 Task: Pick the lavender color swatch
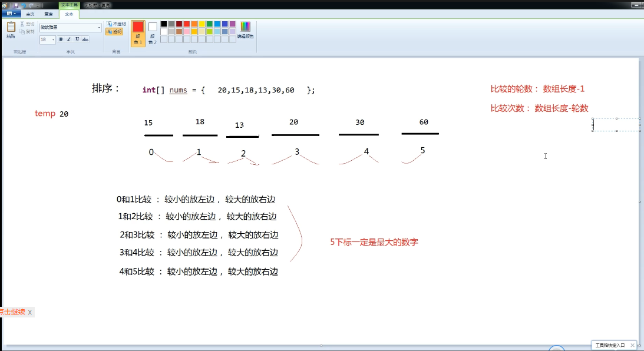tap(233, 32)
